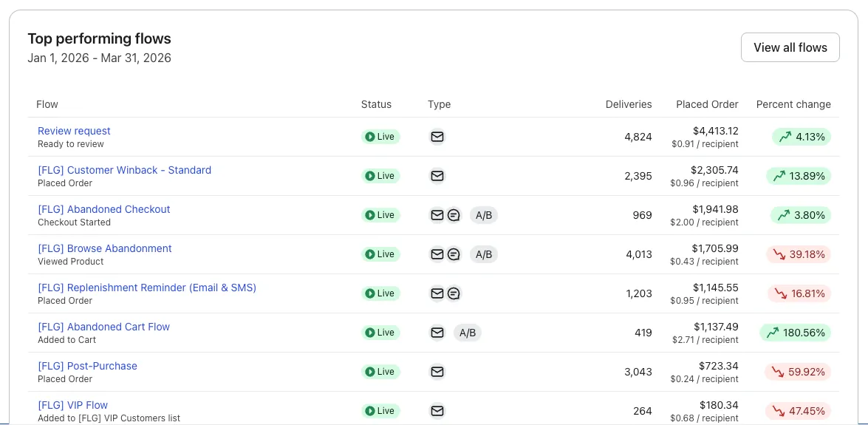Click A/B badge in Abandoned Cart Flow row
The image size is (868, 425).
coord(468,333)
